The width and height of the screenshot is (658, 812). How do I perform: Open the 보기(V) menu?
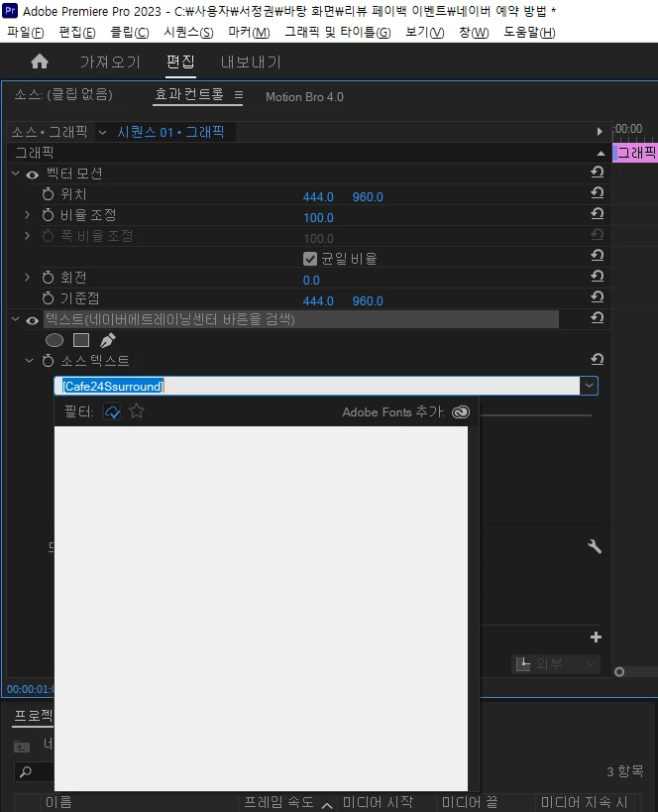tap(424, 32)
